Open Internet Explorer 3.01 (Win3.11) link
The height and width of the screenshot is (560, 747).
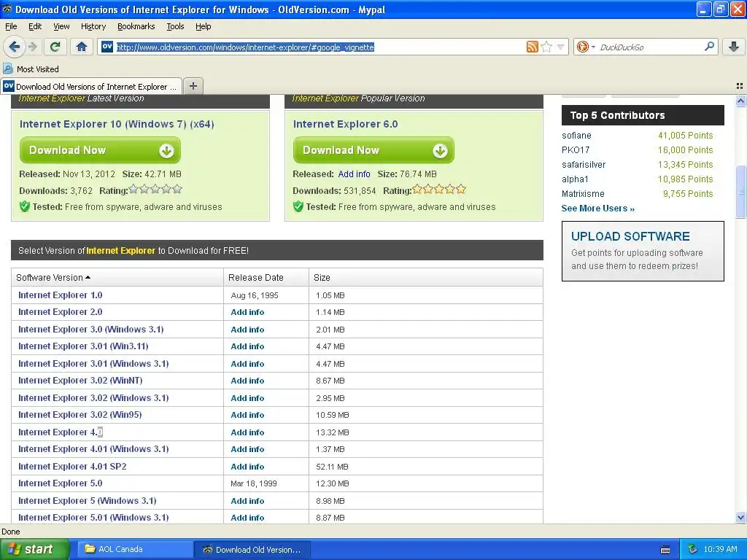pos(83,346)
